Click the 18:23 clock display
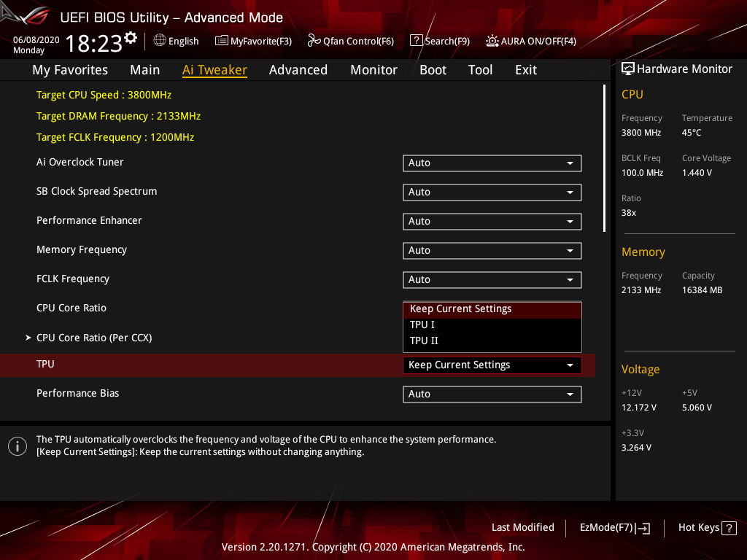The width and height of the screenshot is (747, 560). [94, 43]
